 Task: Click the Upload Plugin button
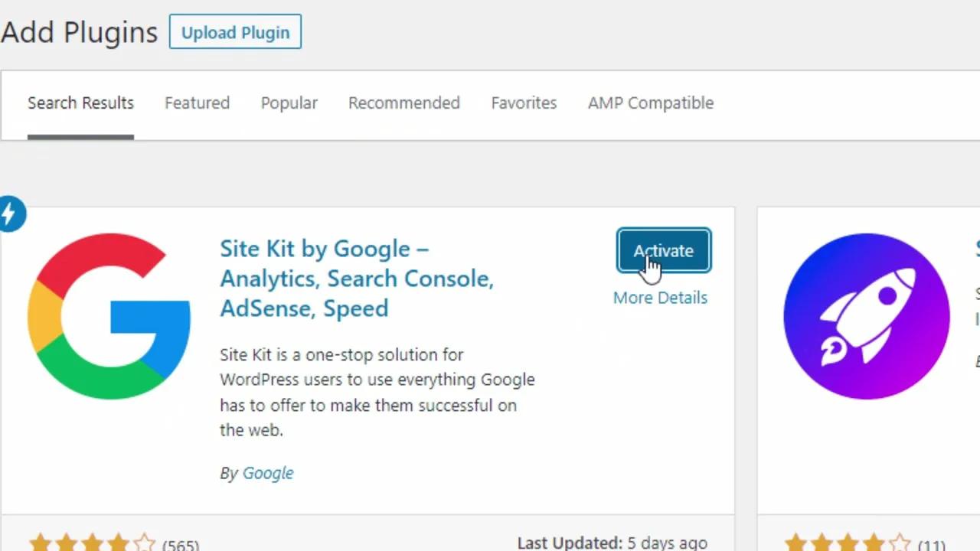point(235,32)
